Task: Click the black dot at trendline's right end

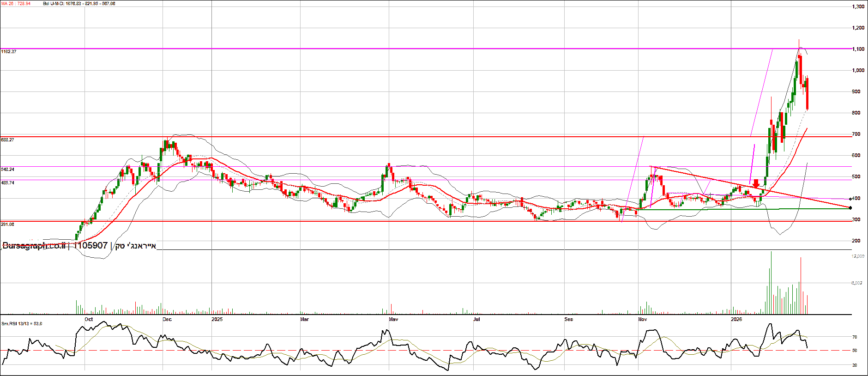Action: (850, 208)
